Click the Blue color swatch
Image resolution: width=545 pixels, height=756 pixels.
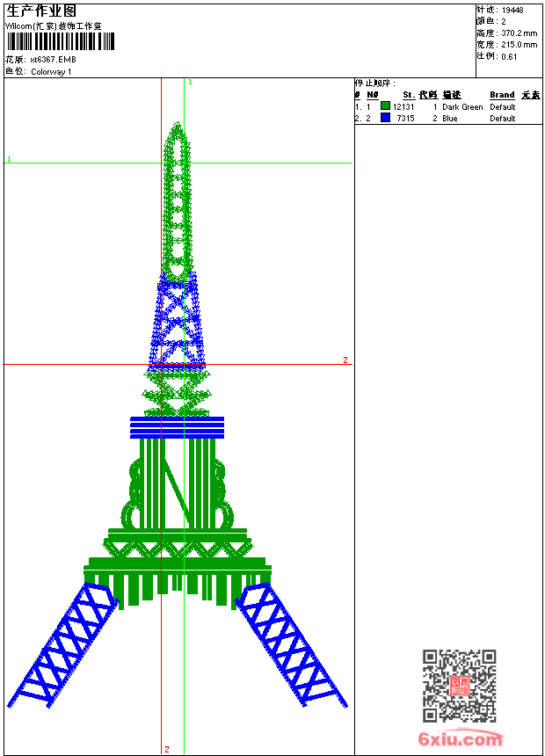(385, 118)
